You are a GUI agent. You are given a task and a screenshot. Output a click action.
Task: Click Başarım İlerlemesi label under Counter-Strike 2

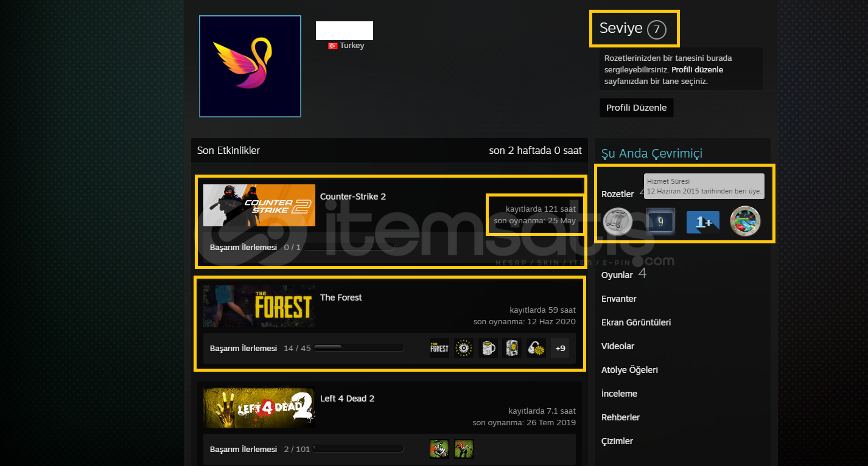tap(243, 248)
